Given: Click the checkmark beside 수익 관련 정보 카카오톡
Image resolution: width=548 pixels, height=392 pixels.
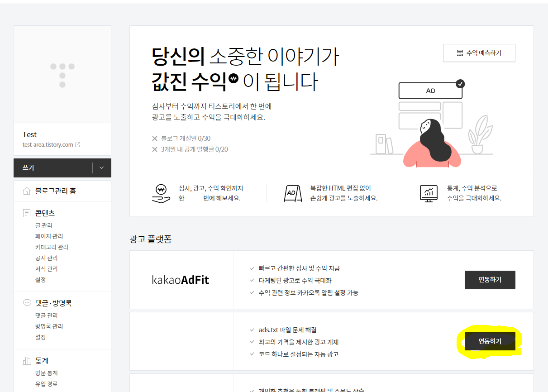Looking at the screenshot, I should click(x=252, y=293).
